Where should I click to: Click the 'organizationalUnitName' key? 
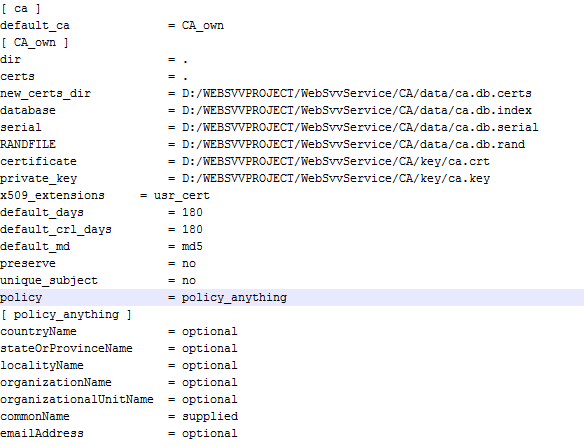pyautogui.click(x=77, y=399)
